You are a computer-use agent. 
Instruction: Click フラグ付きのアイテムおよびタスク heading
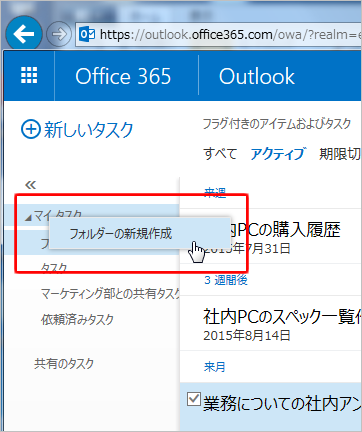point(277,124)
